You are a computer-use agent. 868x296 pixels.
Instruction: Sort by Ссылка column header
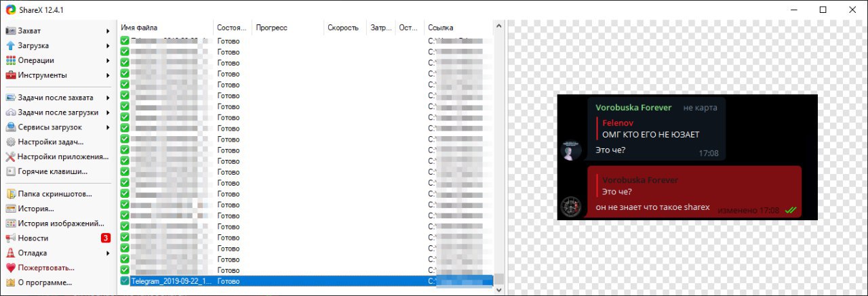(x=458, y=28)
